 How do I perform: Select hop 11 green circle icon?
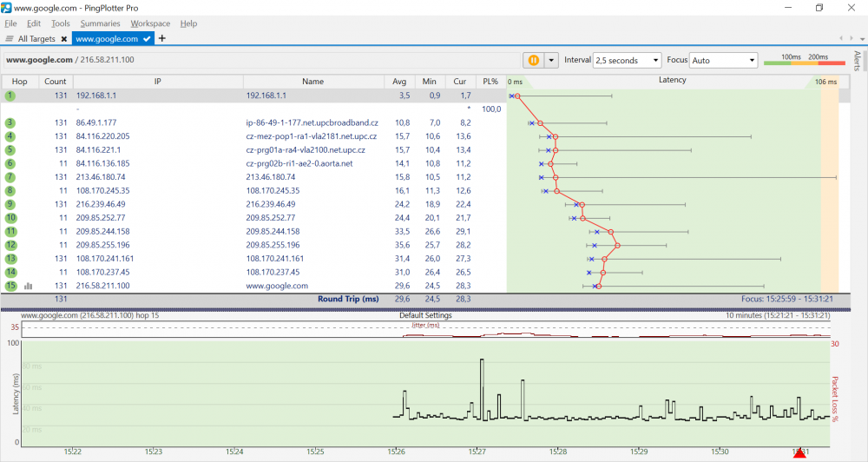(10, 231)
